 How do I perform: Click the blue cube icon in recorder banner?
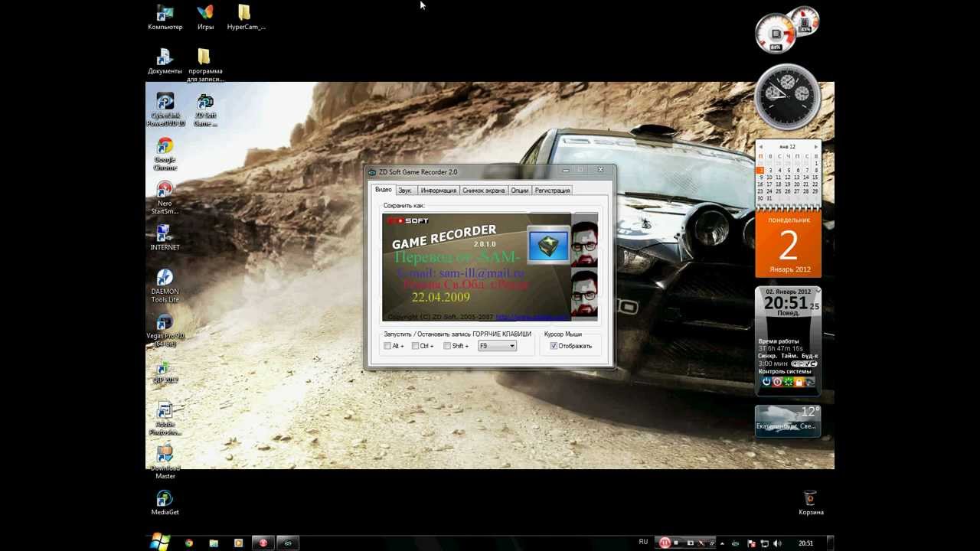click(549, 245)
